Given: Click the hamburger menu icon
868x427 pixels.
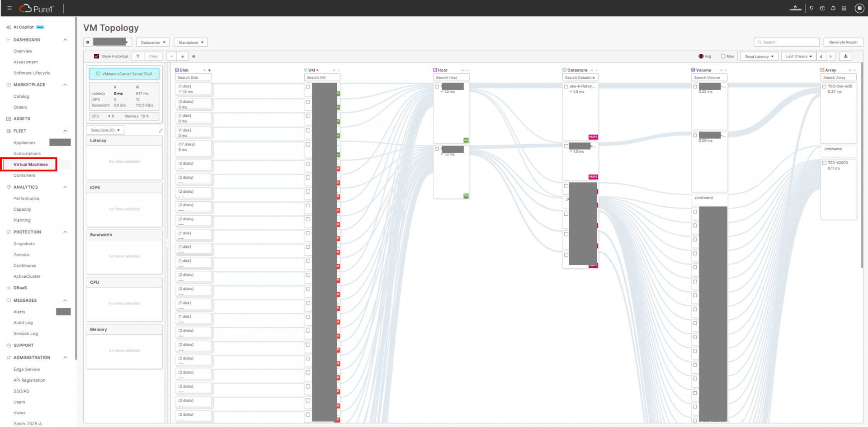Looking at the screenshot, I should coord(9,8).
